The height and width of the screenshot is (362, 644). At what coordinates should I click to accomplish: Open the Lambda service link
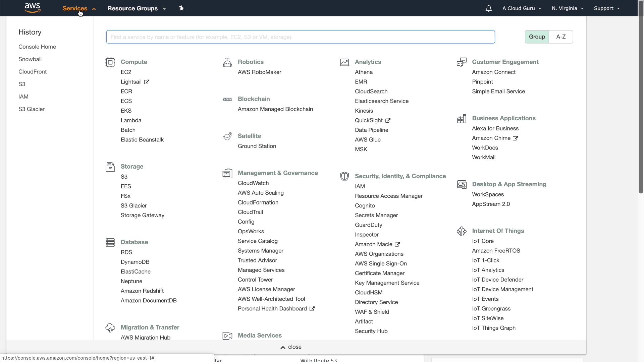point(131,120)
